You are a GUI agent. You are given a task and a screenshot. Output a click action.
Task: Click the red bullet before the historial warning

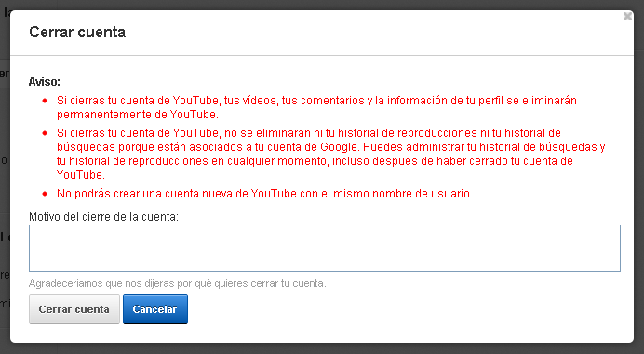[x=45, y=133]
